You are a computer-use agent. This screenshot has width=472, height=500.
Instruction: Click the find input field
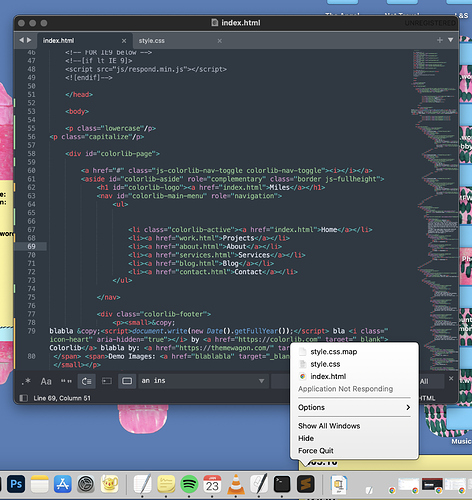point(203,381)
